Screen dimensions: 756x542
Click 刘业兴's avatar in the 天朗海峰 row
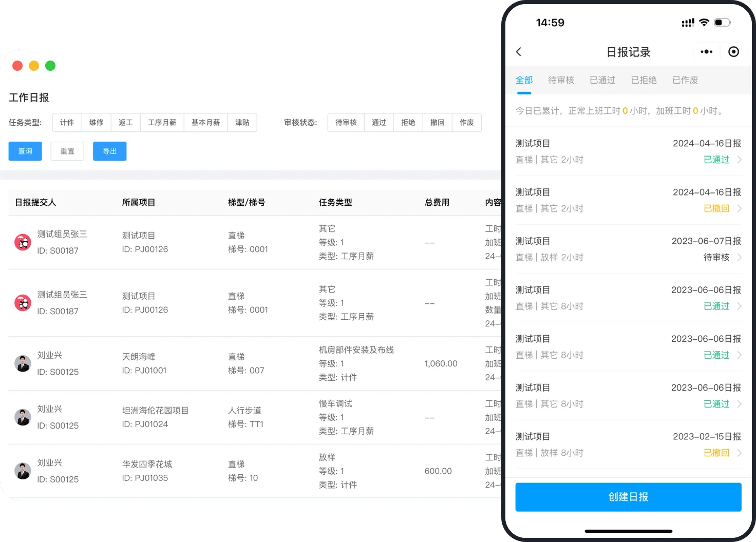(23, 363)
